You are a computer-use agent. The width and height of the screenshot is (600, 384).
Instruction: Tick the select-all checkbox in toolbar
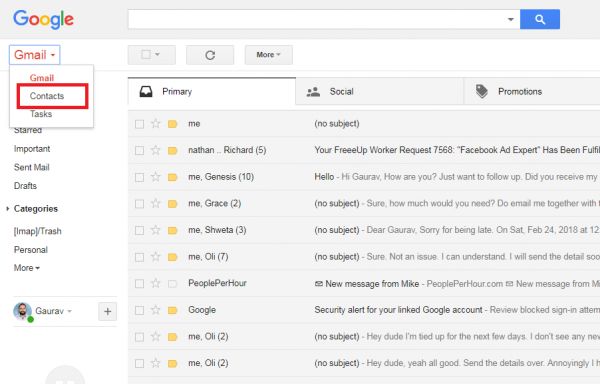(x=146, y=55)
